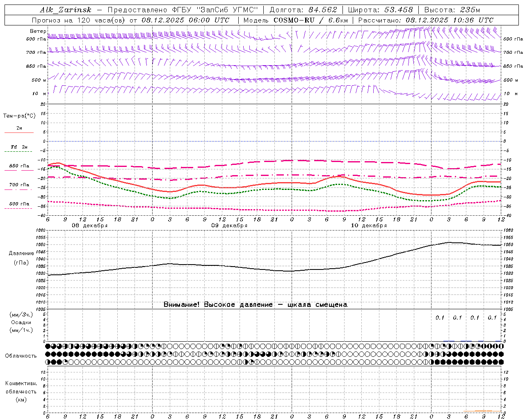Click the Рассчитано: 08.12.2025 10:36 UTC timestamp

pyautogui.click(x=426, y=20)
